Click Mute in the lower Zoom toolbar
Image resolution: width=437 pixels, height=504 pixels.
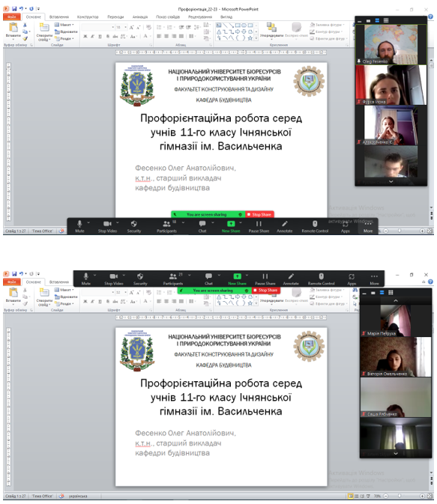[x=86, y=279]
